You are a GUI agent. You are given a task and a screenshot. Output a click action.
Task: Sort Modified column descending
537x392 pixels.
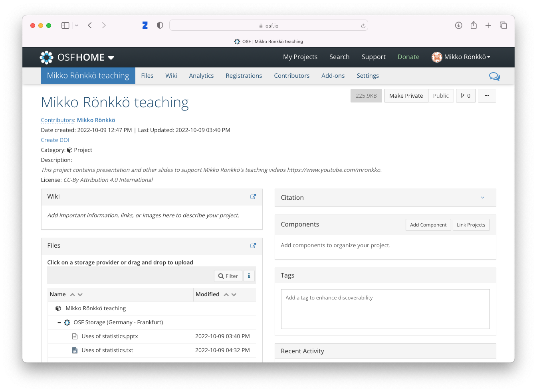tap(234, 295)
